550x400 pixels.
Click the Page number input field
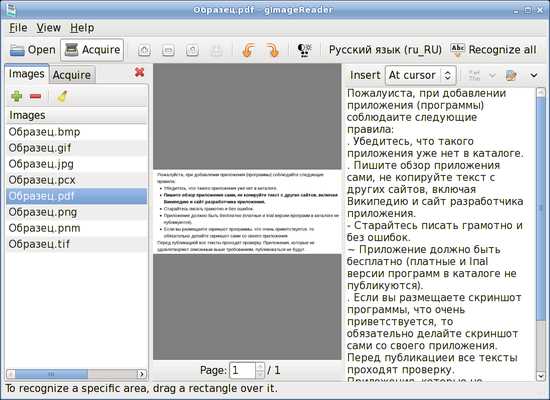pos(242,370)
